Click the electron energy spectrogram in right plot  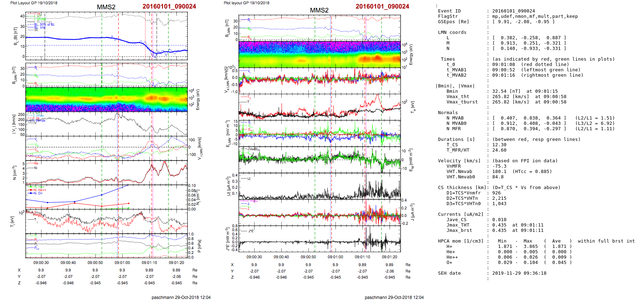pyautogui.click(x=320, y=54)
